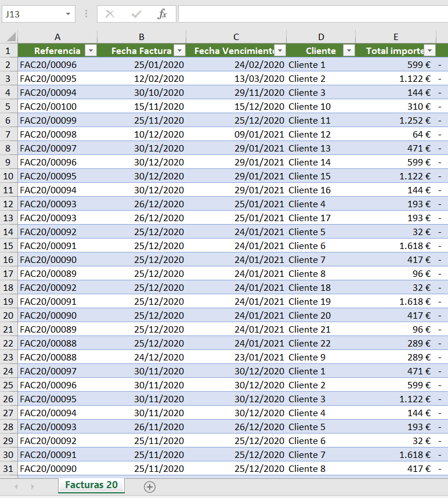Click the Cliente 20 cell
The image size is (448, 498).
pyautogui.click(x=321, y=315)
